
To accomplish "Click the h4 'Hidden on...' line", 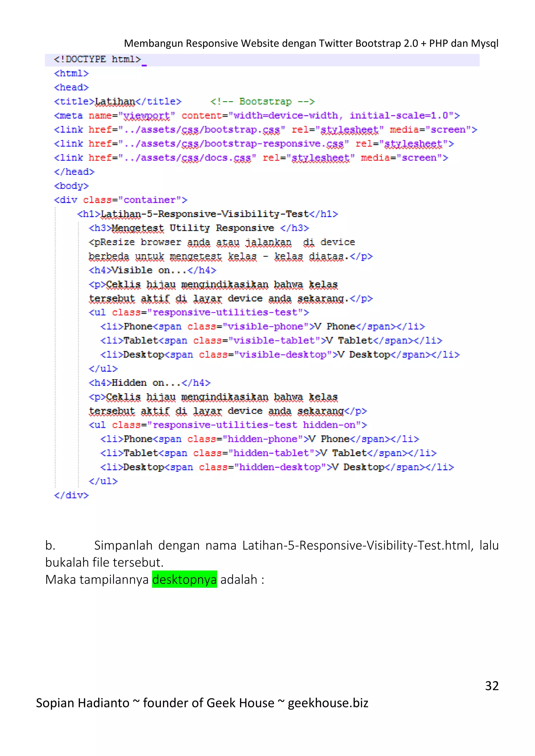I will (150, 383).
